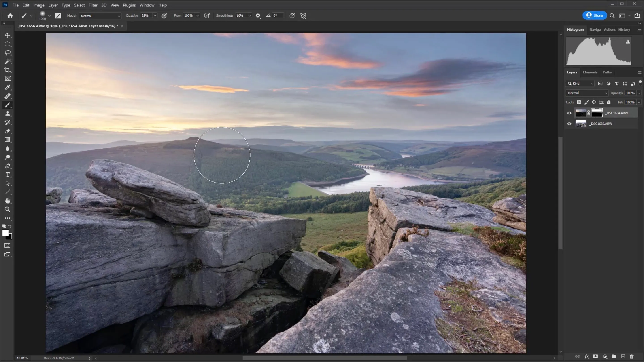Screen dimensions: 644x362
Task: Select the Pen tool
Action: 8,166
